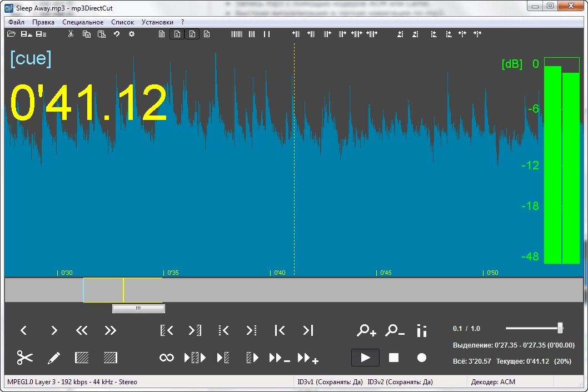Cut with the small toolbar scissors
Image resolution: width=588 pixels, height=392 pixels.
[71, 34]
